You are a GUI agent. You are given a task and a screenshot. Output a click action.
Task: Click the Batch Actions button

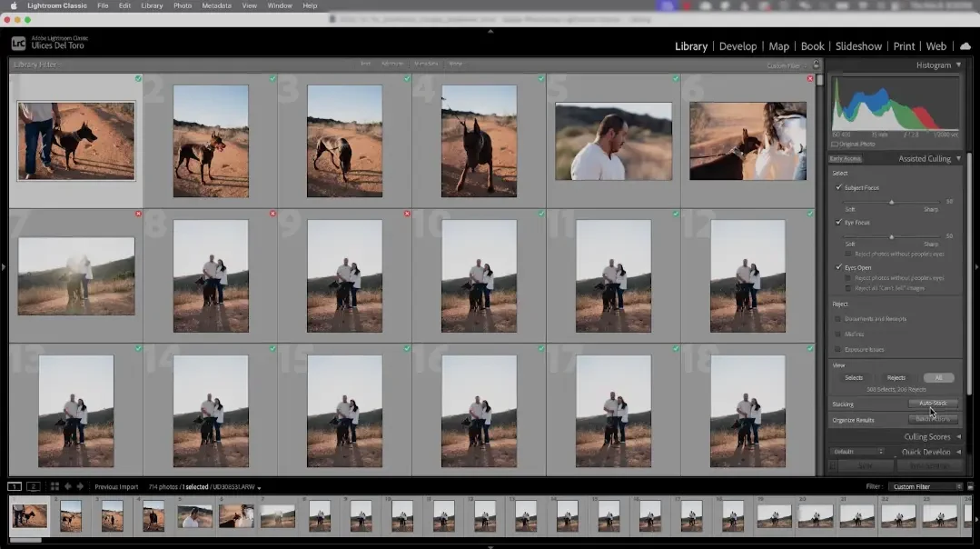(x=933, y=419)
